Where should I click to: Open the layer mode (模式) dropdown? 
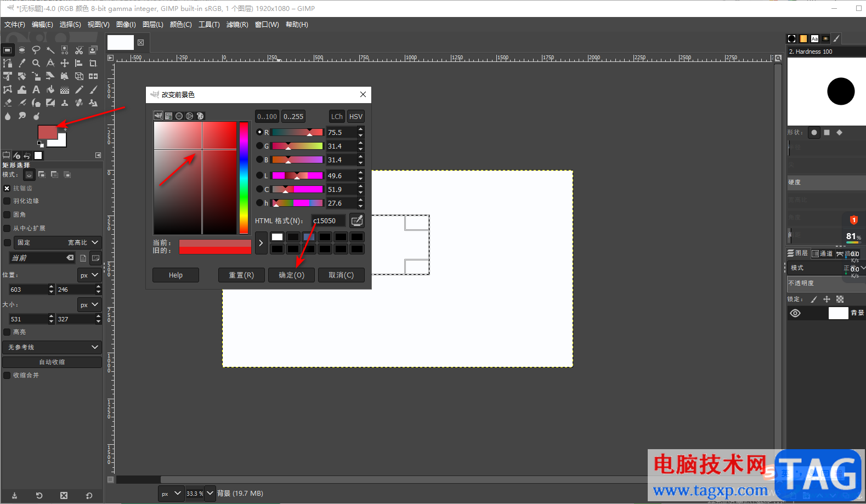coord(827,268)
